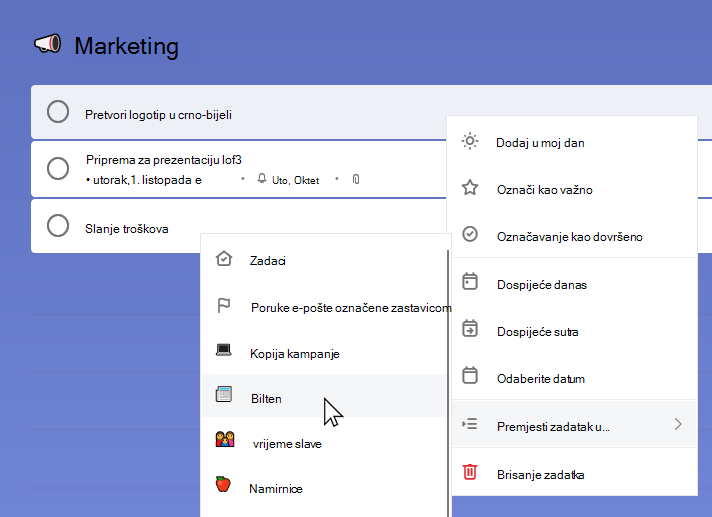Click the laptop icon for Kopija kampanje
Image resolution: width=712 pixels, height=517 pixels.
tap(223, 350)
